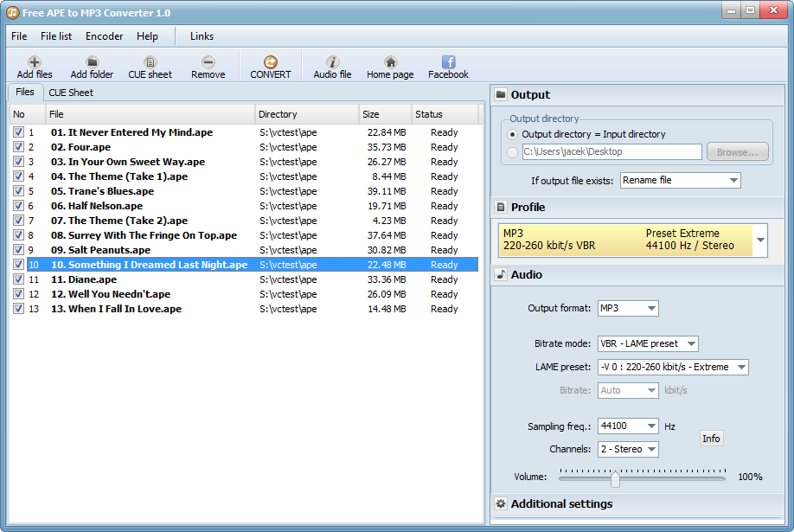The width and height of the screenshot is (794, 532).
Task: Click the app logo in title bar
Action: (13, 12)
